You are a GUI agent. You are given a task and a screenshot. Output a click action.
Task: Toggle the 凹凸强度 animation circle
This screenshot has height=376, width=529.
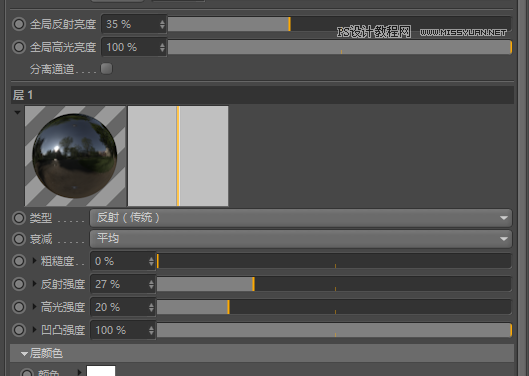pyautogui.click(x=19, y=330)
